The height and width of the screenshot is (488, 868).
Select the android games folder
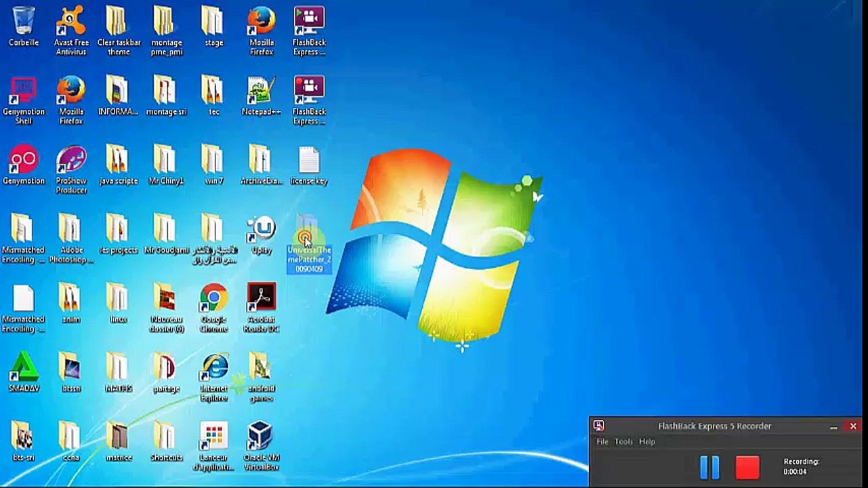(x=262, y=377)
